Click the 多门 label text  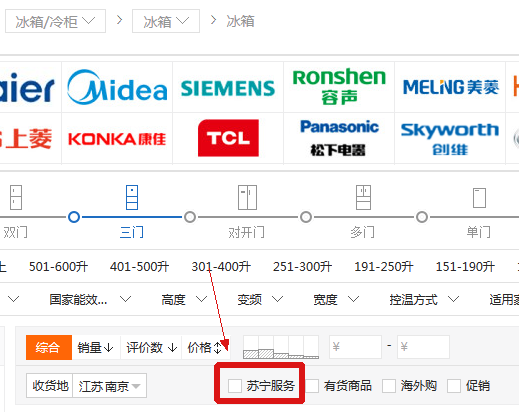(x=363, y=232)
